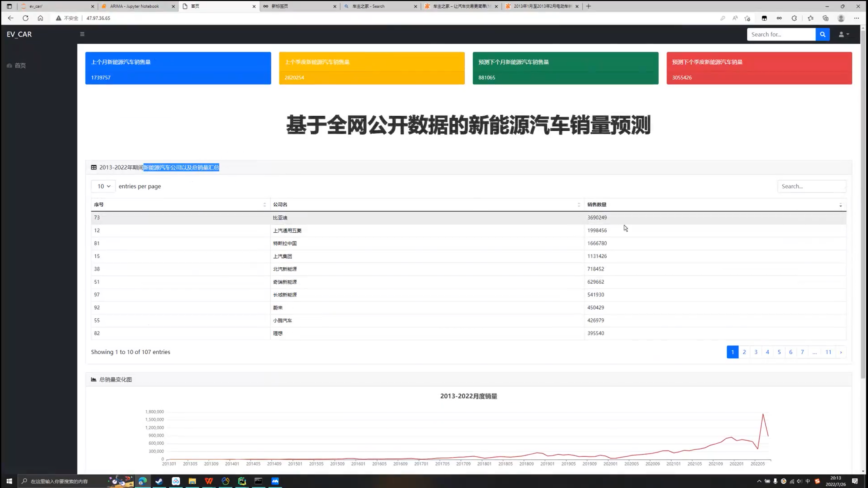
Task: Select 首页 in the left sidebar
Action: pos(20,65)
